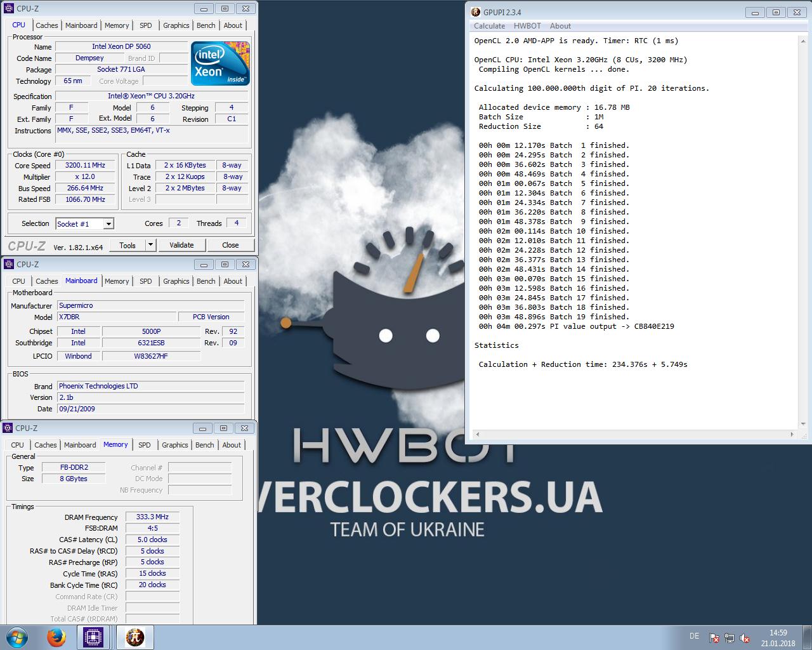Click the memory Type value FB-DDR2
812x650 pixels.
pyautogui.click(x=74, y=467)
